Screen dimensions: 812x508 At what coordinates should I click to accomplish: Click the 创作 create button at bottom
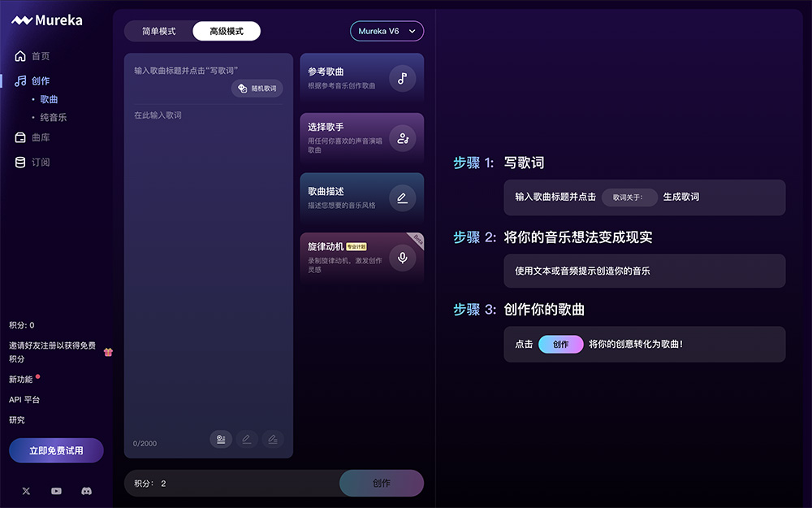tap(382, 483)
